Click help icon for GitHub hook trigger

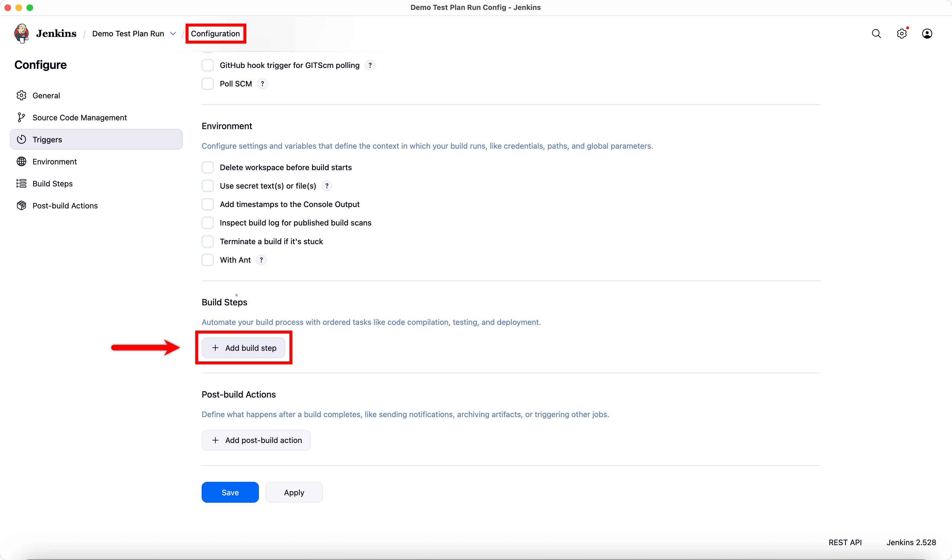370,65
